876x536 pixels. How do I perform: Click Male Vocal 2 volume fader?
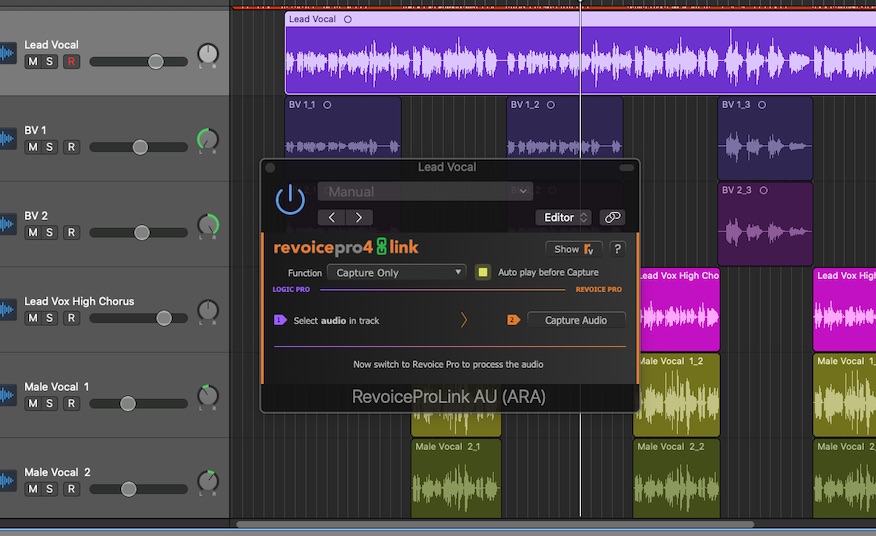click(128, 489)
